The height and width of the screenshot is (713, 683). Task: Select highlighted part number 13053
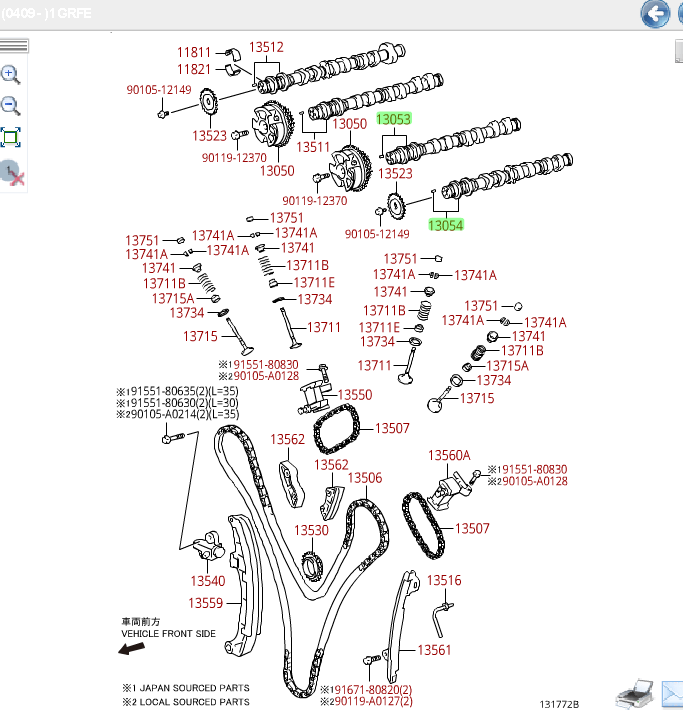pos(394,119)
